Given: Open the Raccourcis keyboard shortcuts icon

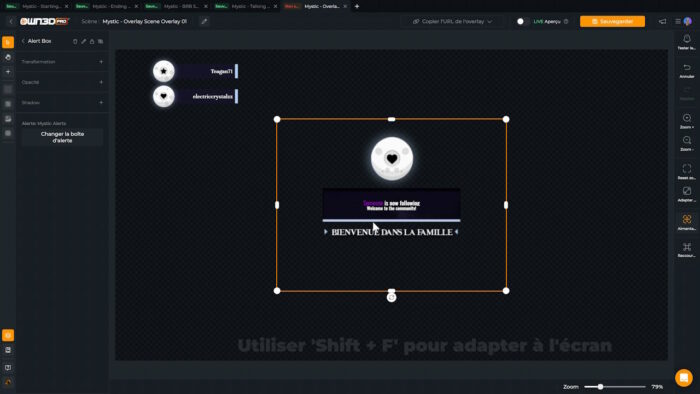Looking at the screenshot, I should coord(687,247).
